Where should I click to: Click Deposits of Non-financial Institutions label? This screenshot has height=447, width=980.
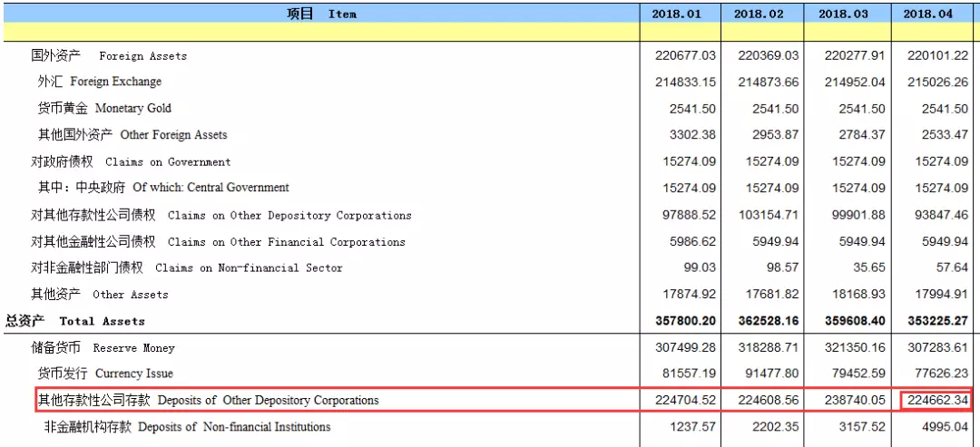tap(187, 427)
